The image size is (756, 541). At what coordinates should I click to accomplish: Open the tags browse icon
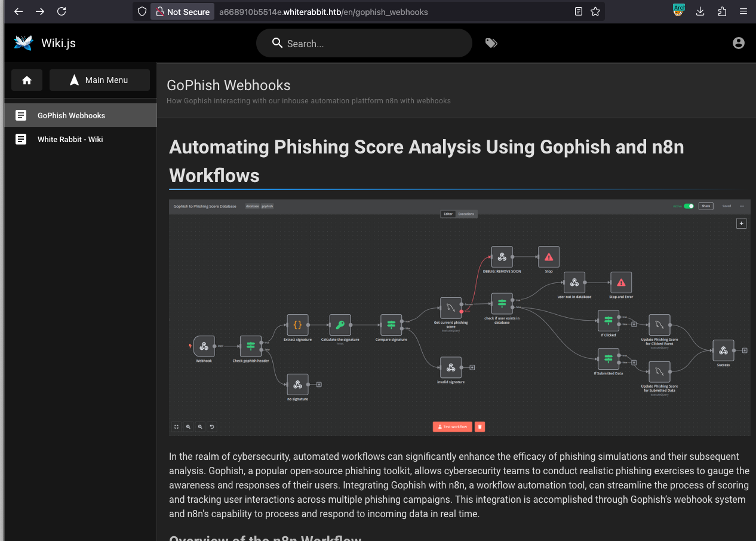click(x=491, y=43)
